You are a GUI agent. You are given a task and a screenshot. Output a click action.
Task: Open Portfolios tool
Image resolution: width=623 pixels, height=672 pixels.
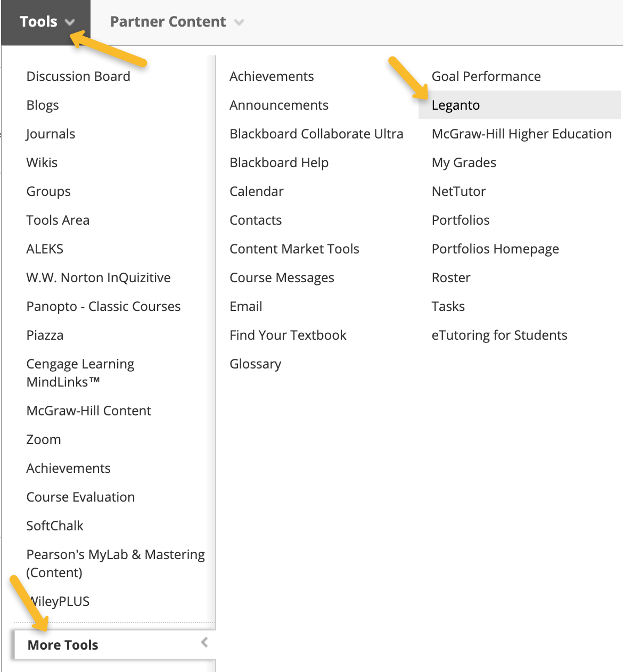click(x=461, y=220)
